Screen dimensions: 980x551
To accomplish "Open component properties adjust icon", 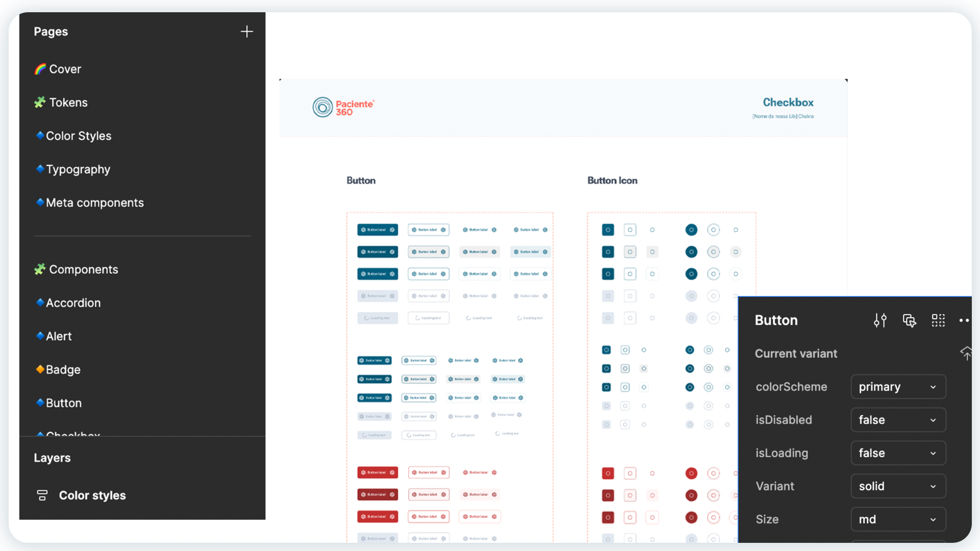I will coord(880,320).
